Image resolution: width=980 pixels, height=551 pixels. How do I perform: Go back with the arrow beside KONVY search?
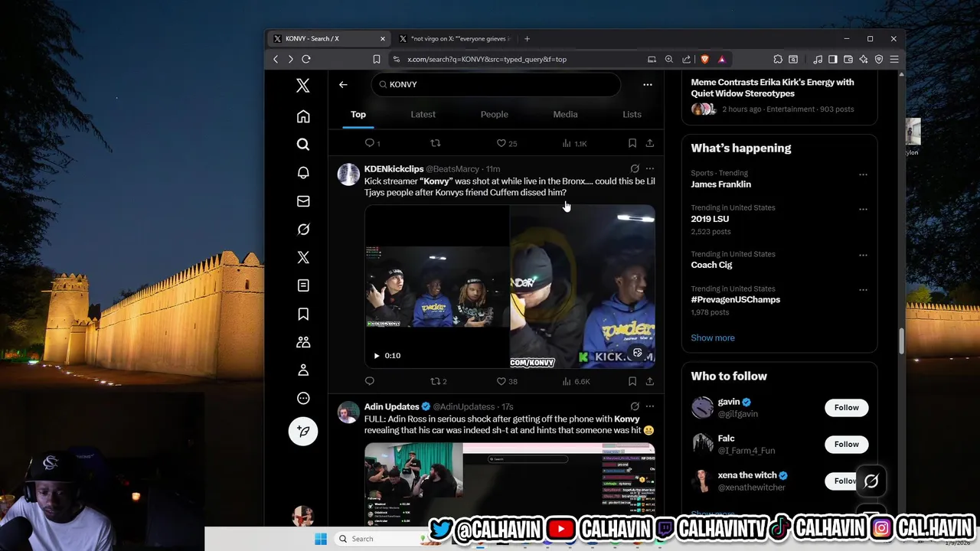(343, 84)
